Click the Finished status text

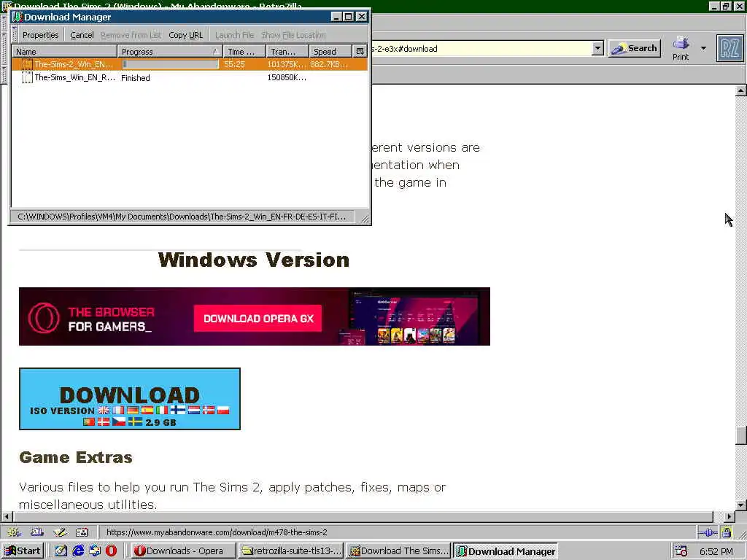click(x=135, y=77)
